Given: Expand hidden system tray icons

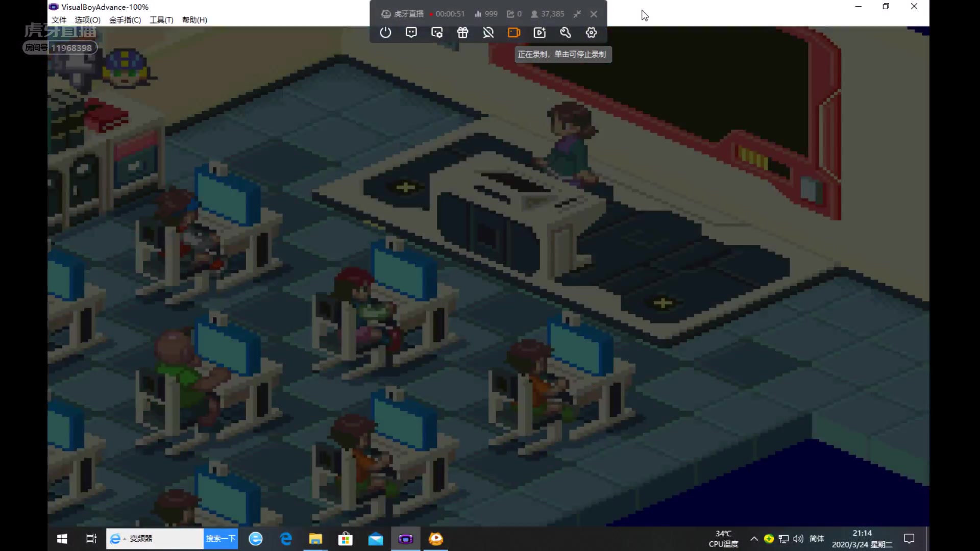Looking at the screenshot, I should pyautogui.click(x=754, y=539).
